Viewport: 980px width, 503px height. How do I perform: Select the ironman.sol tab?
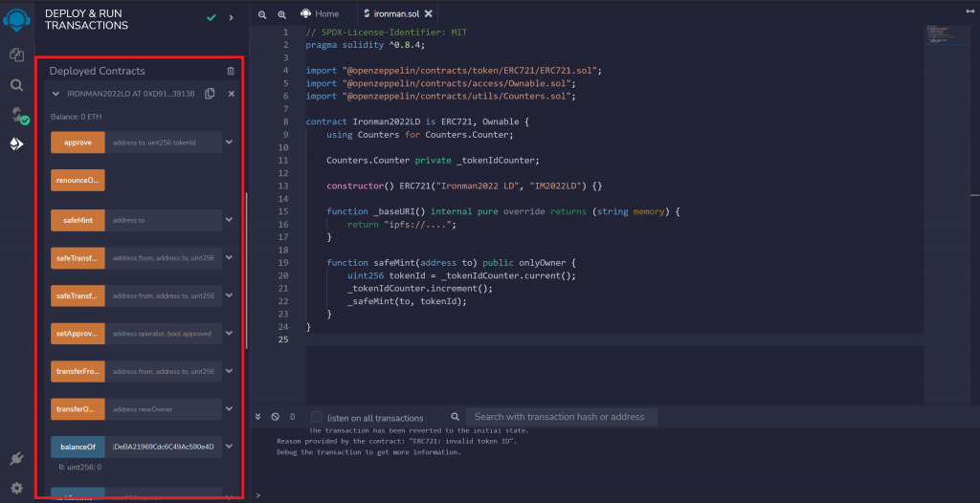click(x=395, y=13)
